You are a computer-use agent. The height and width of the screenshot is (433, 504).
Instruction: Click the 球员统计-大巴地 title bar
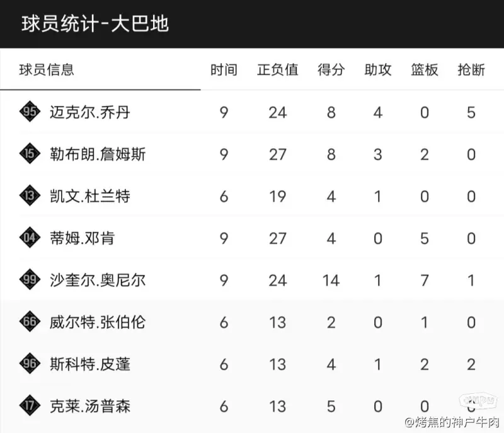pyautogui.click(x=94, y=24)
